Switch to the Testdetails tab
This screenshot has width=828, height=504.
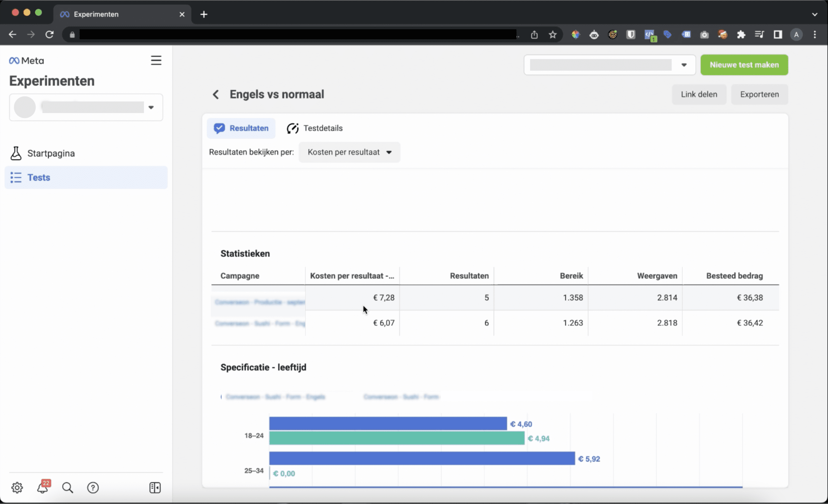[315, 128]
